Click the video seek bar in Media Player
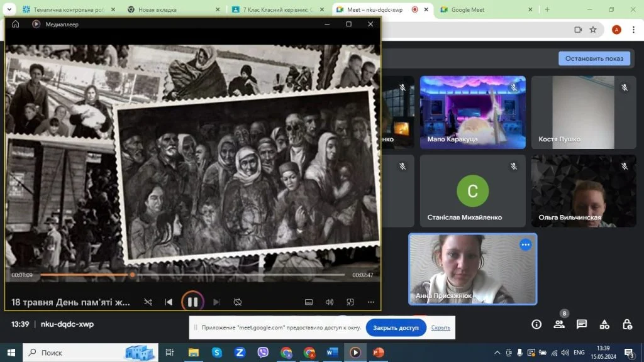 coord(192,275)
